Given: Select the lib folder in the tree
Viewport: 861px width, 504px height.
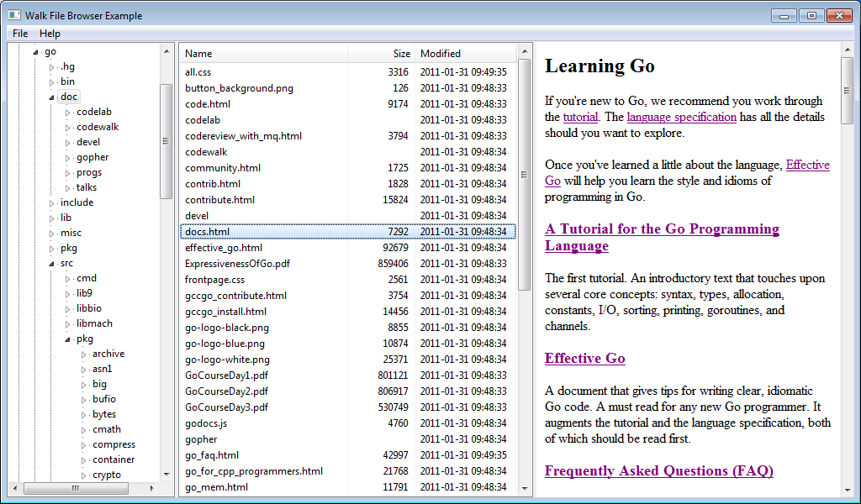Looking at the screenshot, I should pyautogui.click(x=66, y=218).
